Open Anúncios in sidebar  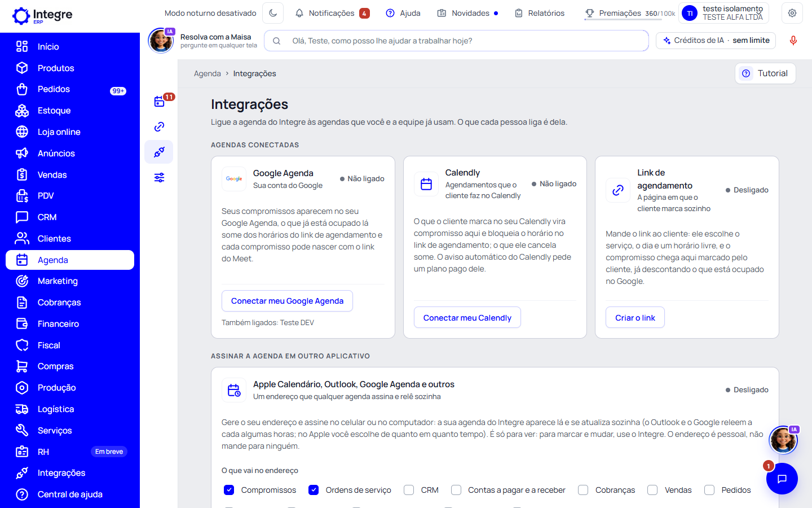[70, 154]
